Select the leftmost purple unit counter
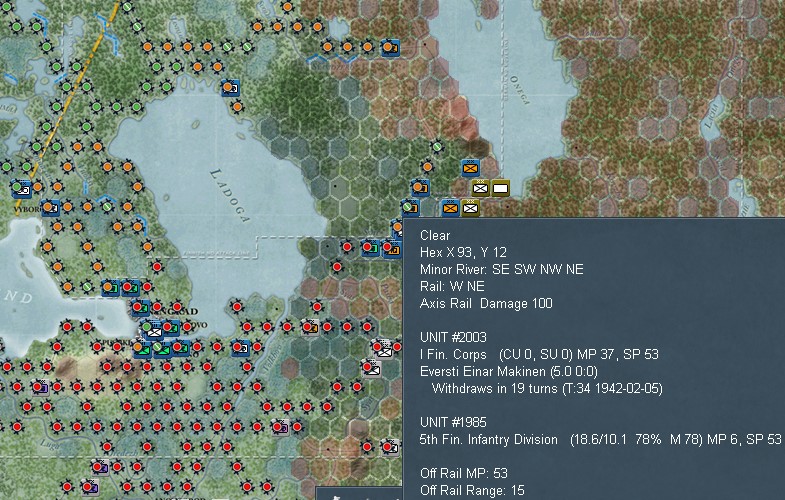 [40, 387]
